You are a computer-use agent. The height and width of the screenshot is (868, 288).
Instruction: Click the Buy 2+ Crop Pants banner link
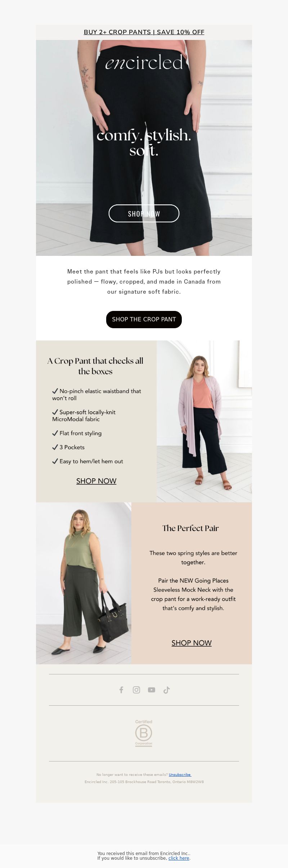pos(144,32)
